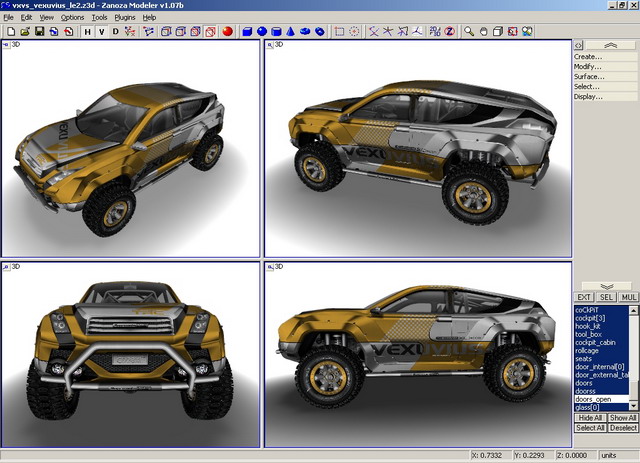
Task: Toggle the D axis lock button
Action: [115, 32]
